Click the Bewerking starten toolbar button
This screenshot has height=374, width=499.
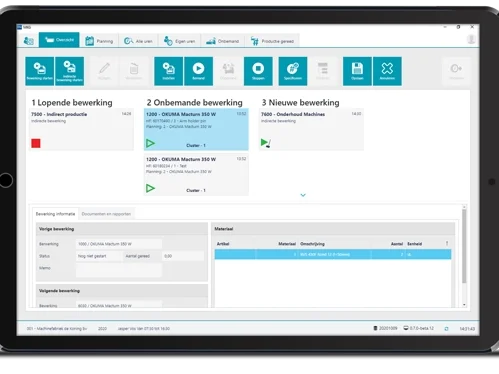(x=40, y=71)
